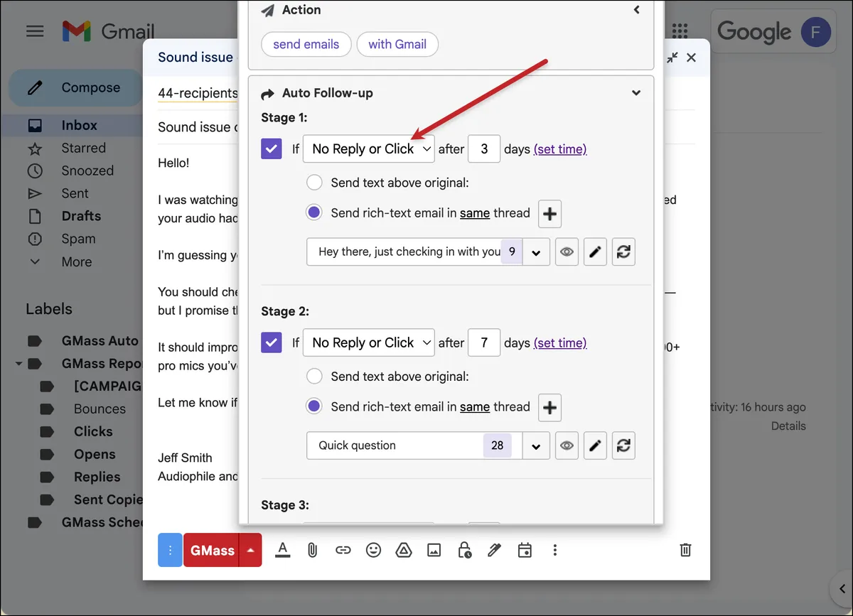The image size is (853, 616).
Task: Edit Stage 1 template with pencil icon
Action: point(595,252)
